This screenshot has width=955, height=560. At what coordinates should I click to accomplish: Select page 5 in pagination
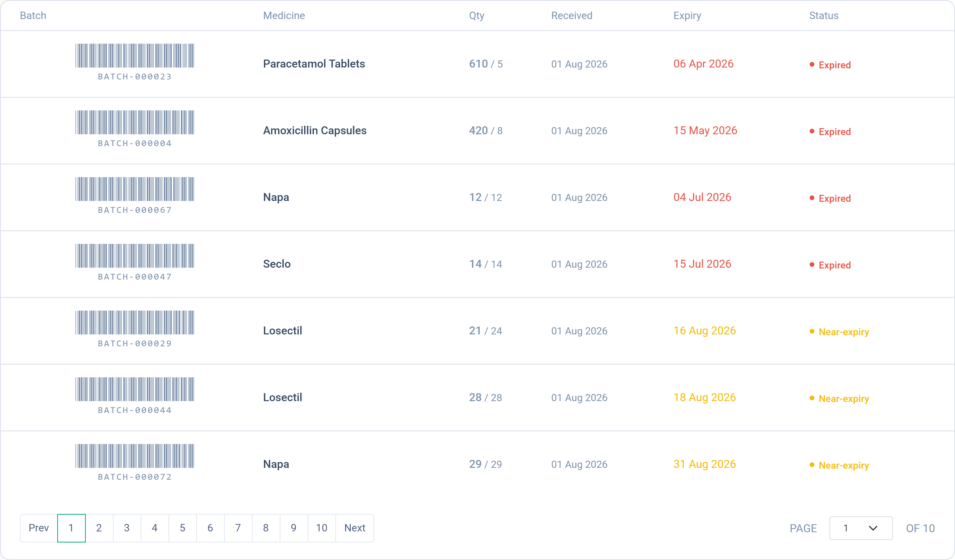click(x=182, y=528)
